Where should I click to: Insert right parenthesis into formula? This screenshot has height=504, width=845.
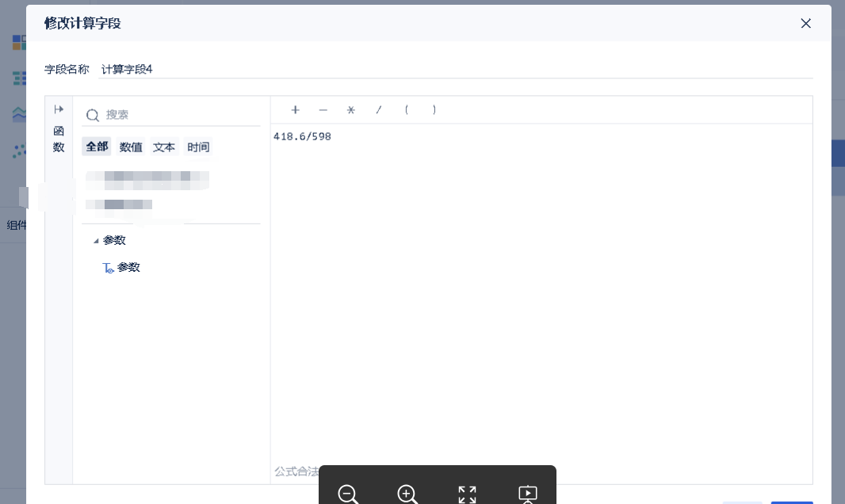pos(434,110)
